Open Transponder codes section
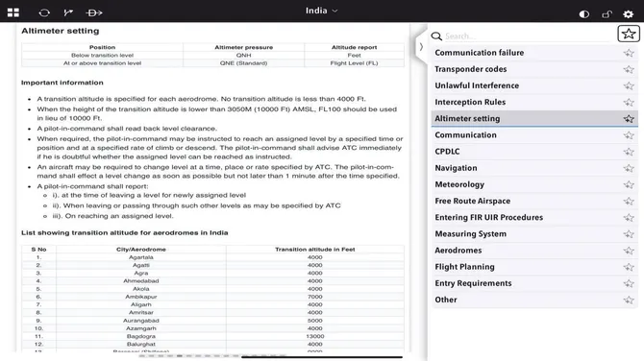Viewport: 644px width, 361px height. [534, 69]
